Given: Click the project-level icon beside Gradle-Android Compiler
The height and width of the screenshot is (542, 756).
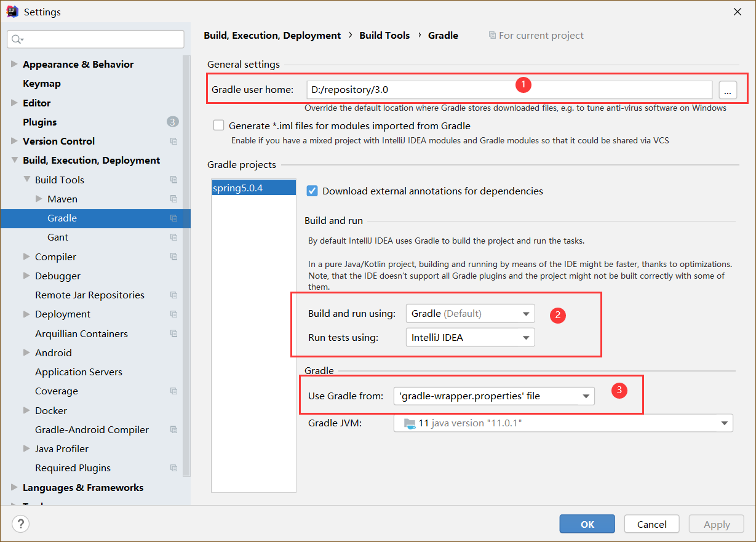Looking at the screenshot, I should (x=173, y=429).
